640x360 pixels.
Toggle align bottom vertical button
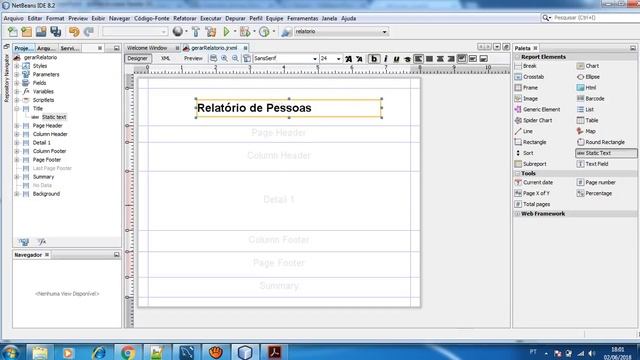(484, 59)
